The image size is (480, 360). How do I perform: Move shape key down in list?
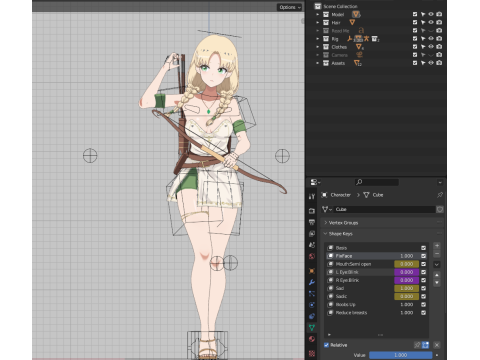coord(437,283)
